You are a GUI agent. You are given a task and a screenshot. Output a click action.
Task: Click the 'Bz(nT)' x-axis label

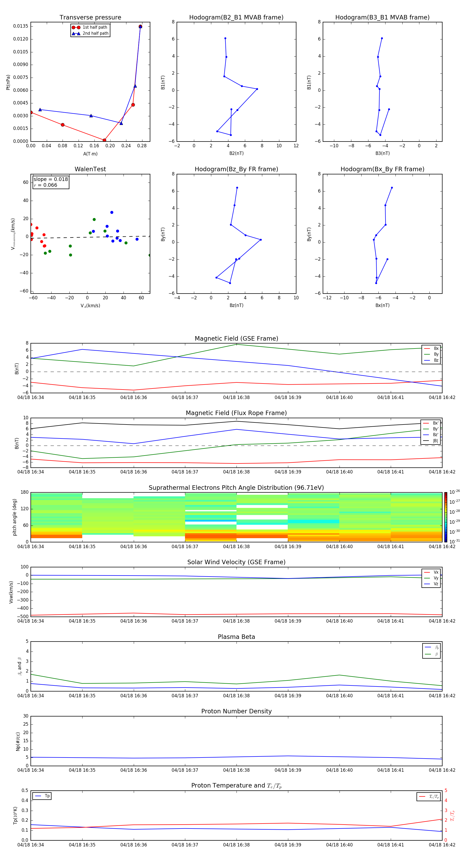click(x=236, y=305)
